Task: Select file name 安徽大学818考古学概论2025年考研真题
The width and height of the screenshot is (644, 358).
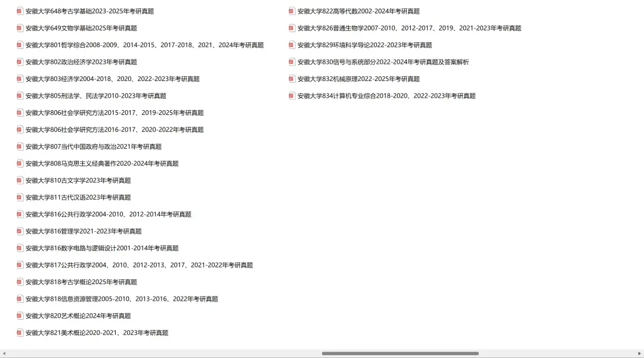Action: point(81,282)
